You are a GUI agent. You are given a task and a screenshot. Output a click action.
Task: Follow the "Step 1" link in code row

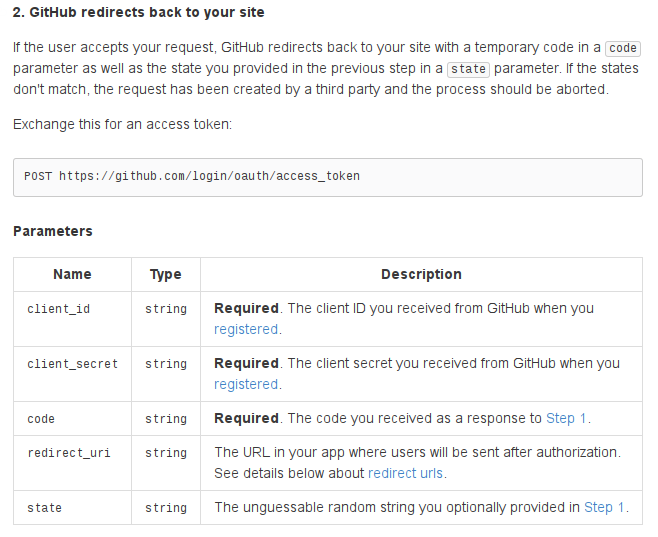coord(567,418)
